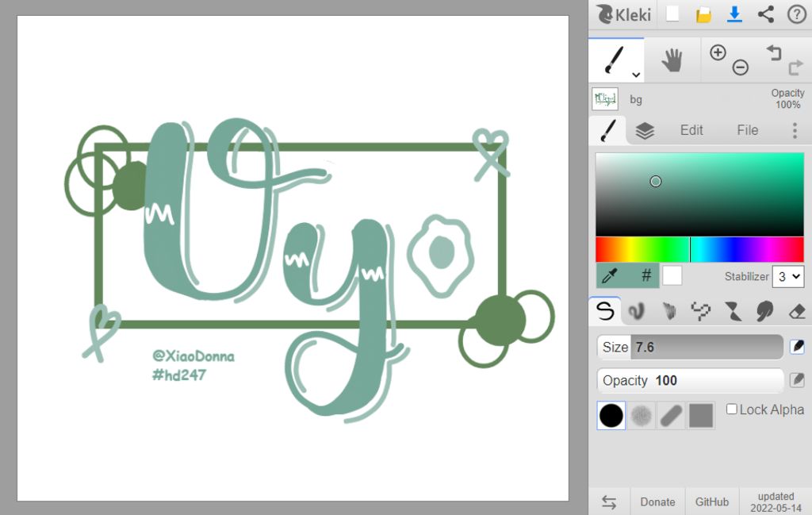Open the Edit tab
Screen dimensions: 812x515
coord(691,130)
